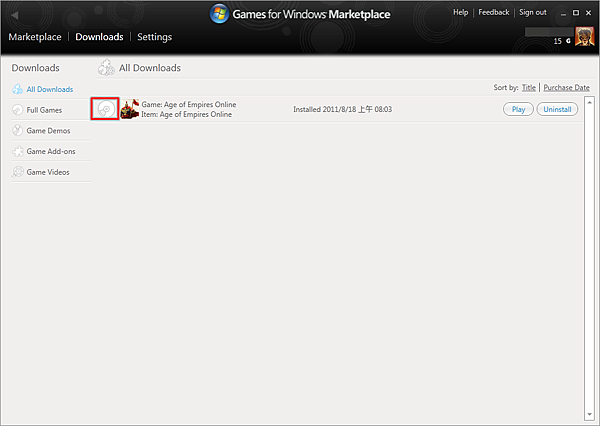Click the 15 points balance
Screen dimensions: 600x426
(558, 41)
